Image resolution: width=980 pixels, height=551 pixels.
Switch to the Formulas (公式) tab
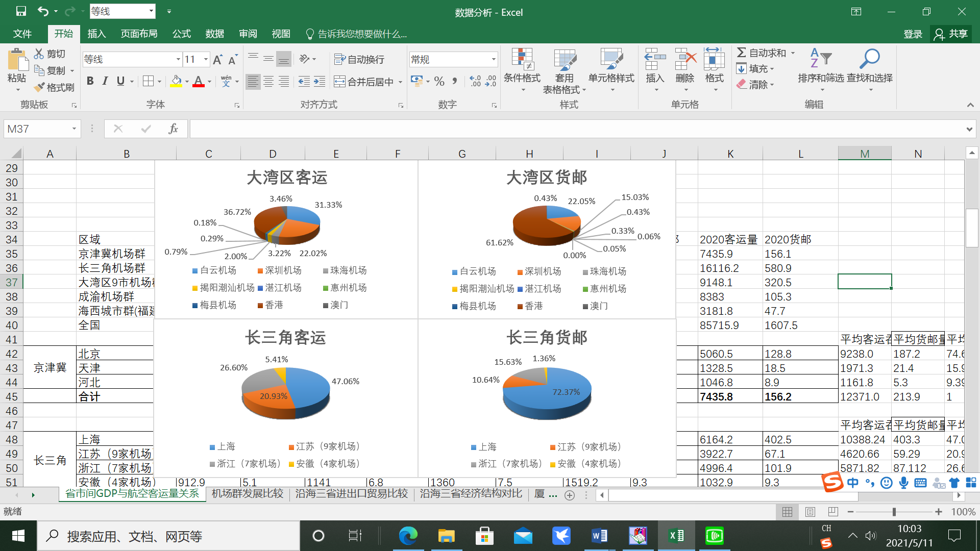coord(181,34)
